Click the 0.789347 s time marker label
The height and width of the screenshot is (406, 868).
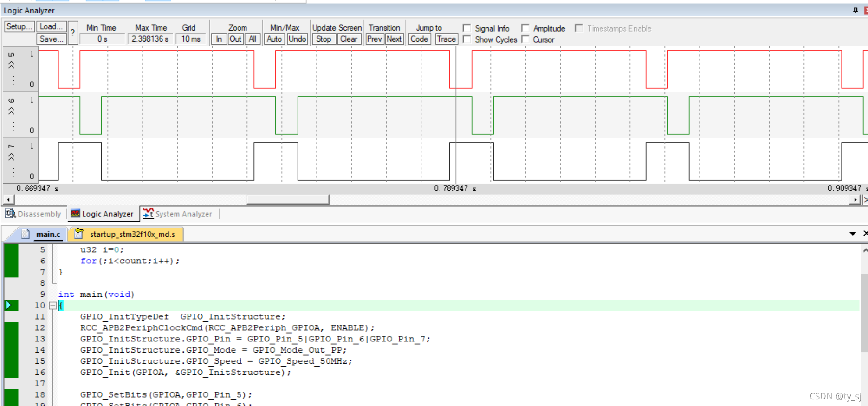click(x=455, y=189)
